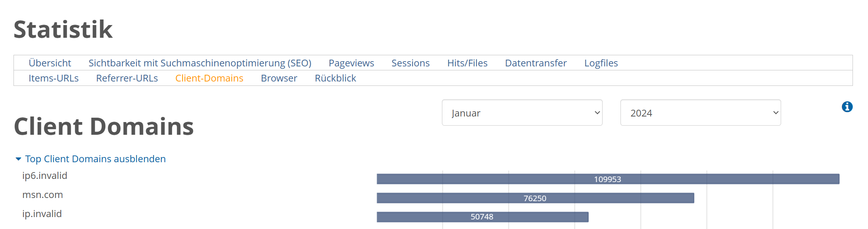
Task: Select the Client-Domains tab
Action: [209, 78]
